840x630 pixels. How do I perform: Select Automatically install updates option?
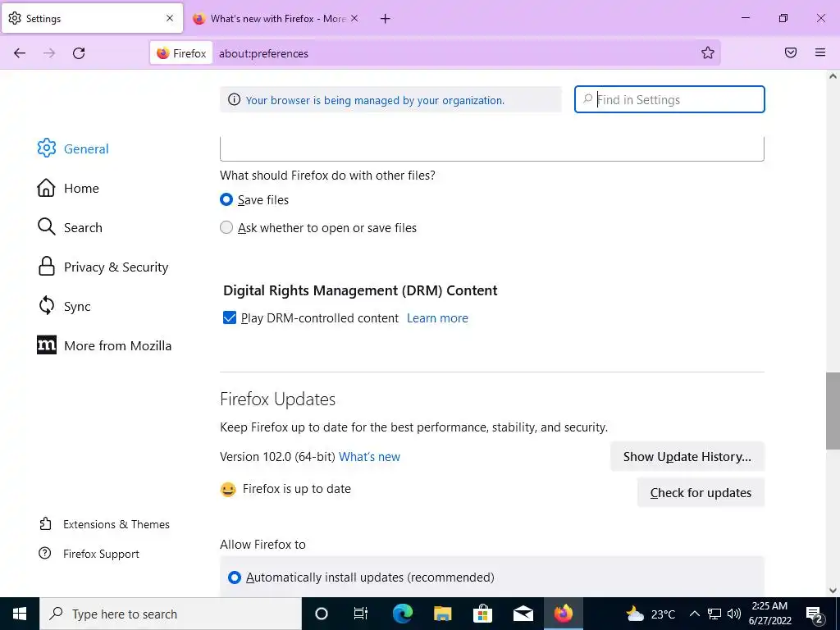[x=235, y=577]
